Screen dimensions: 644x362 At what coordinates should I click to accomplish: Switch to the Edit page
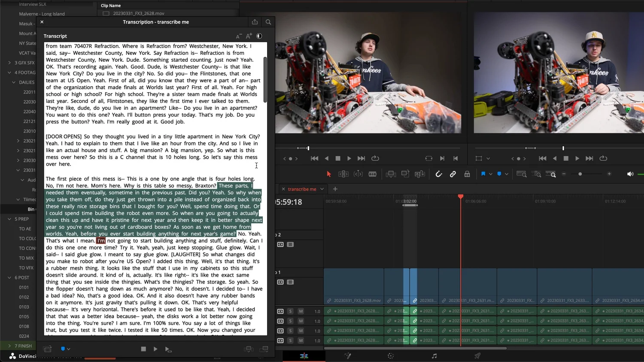(x=304, y=356)
